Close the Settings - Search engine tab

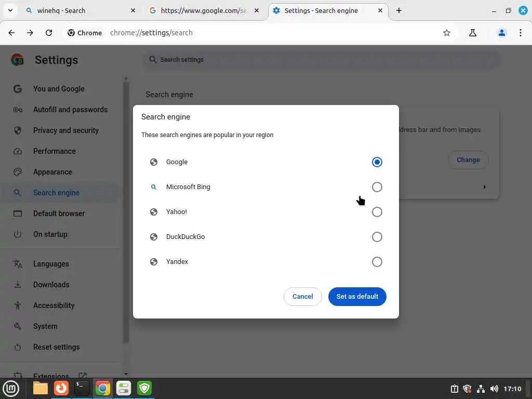380,10
